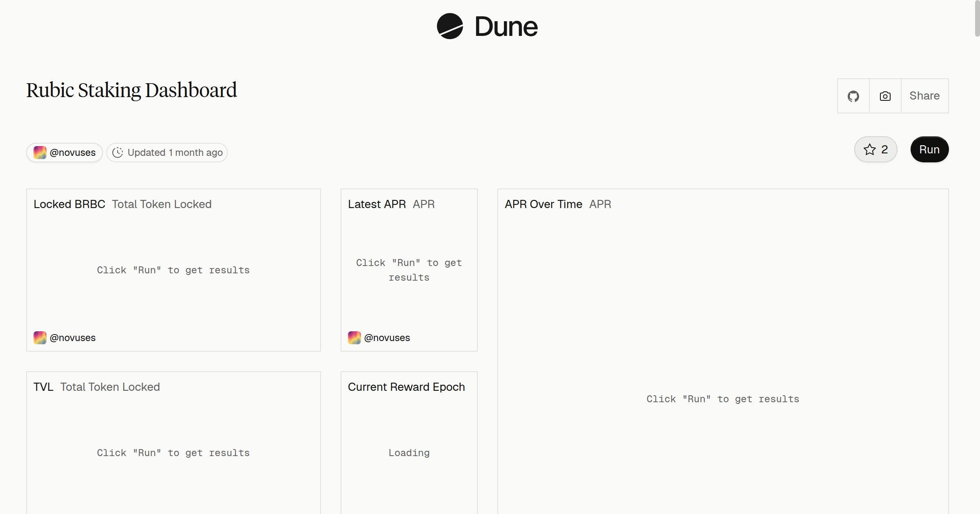Image resolution: width=980 pixels, height=514 pixels.
Task: Click avatar icon in Locked BRBC panel
Action: tap(40, 338)
